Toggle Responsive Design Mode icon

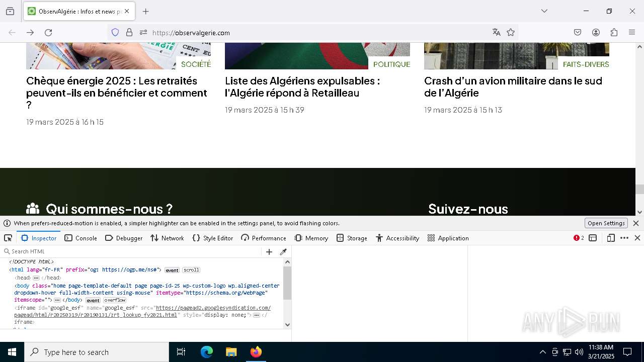point(611,238)
